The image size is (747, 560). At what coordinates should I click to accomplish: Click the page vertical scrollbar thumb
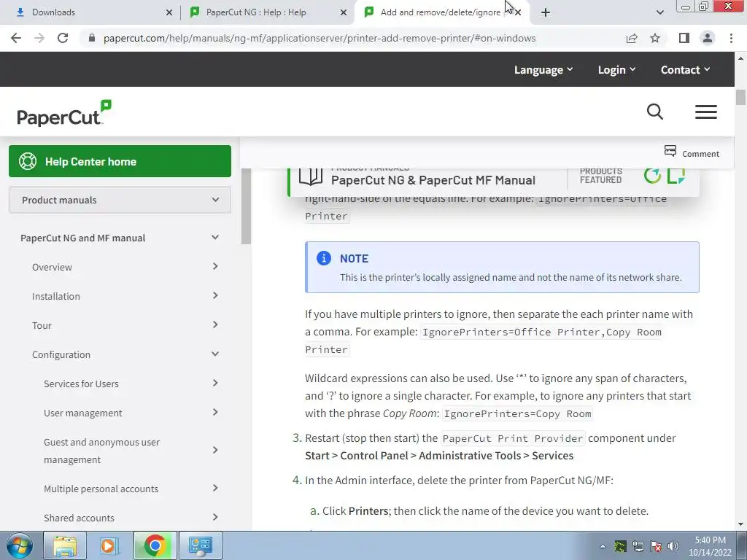[x=740, y=97]
